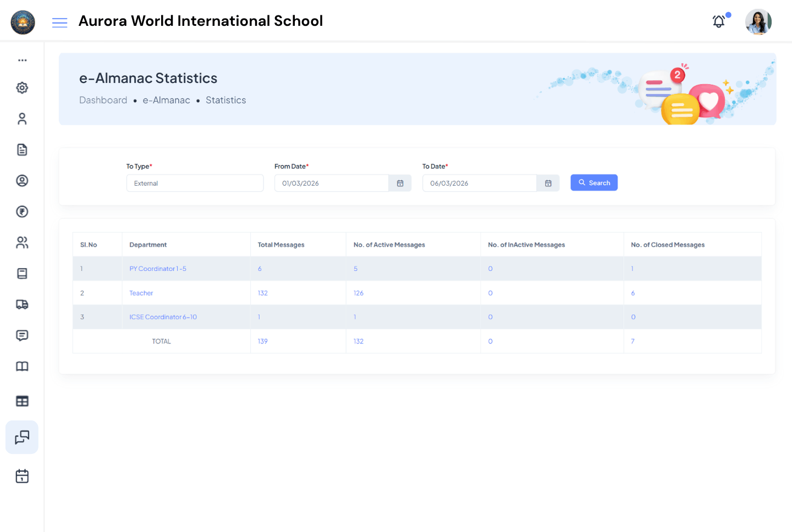This screenshot has width=792, height=532.
Task: Click the profile avatar at top right
Action: point(758,21)
